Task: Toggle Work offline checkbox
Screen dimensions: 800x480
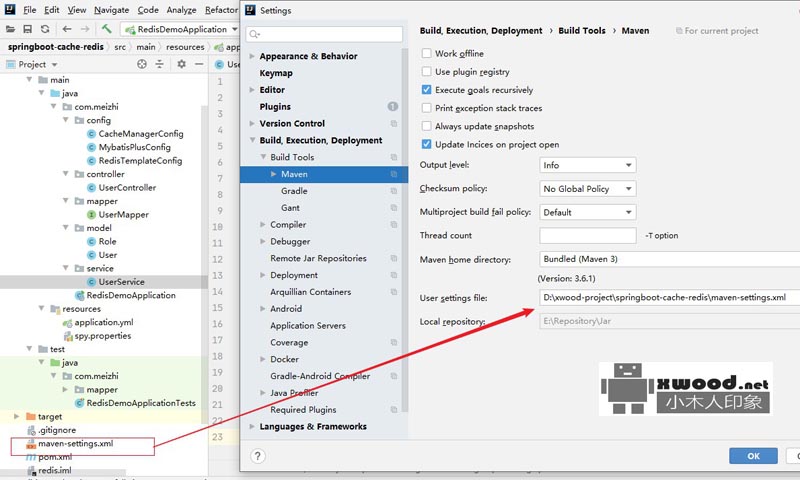Action: [x=427, y=53]
